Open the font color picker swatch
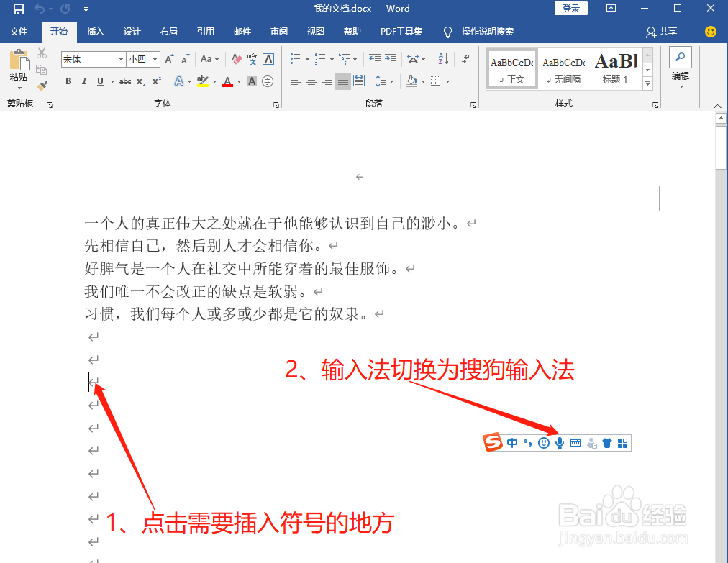This screenshot has height=563, width=728. click(229, 81)
